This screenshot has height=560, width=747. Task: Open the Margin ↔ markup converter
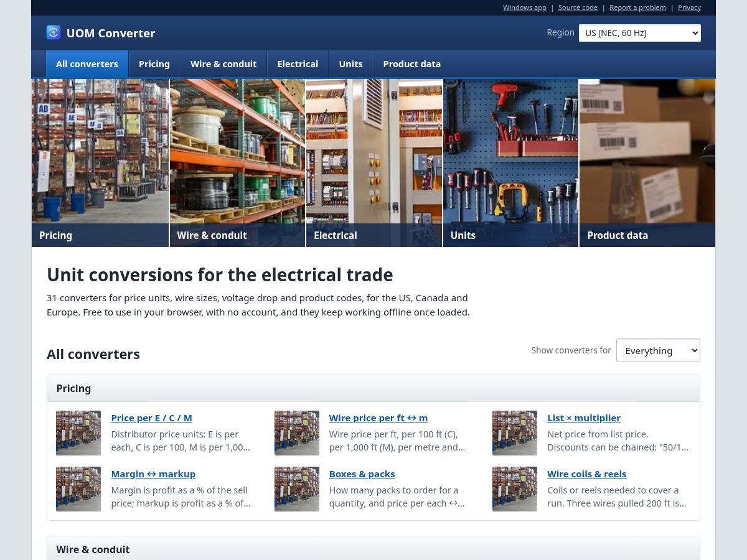click(153, 474)
